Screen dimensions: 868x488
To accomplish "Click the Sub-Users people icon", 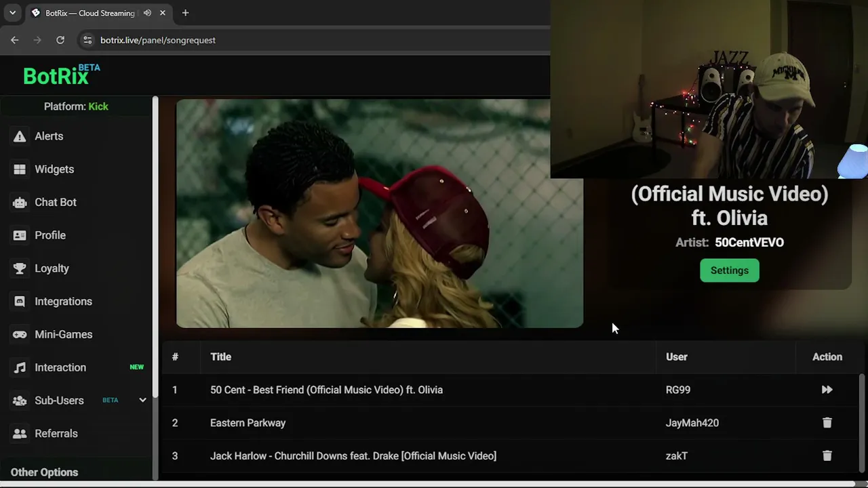I will [20, 401].
